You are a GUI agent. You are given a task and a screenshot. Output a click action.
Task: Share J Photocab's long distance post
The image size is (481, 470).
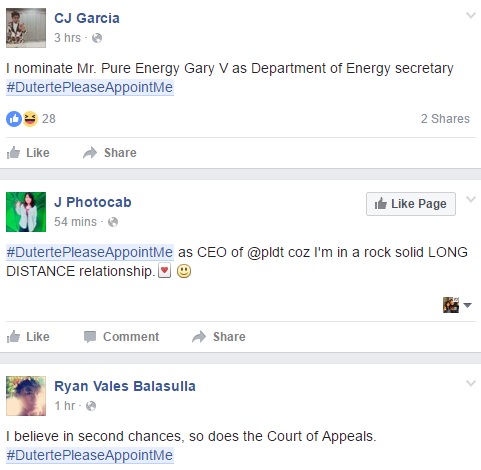pyautogui.click(x=219, y=337)
